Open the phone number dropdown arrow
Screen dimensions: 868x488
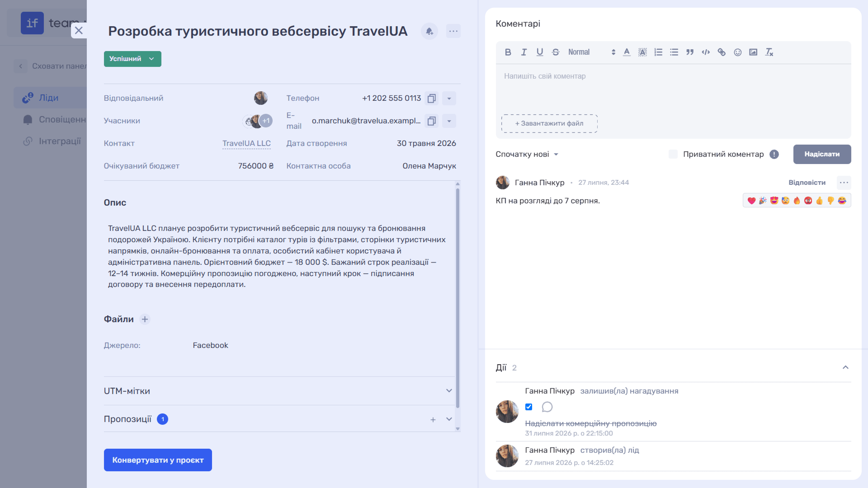[x=449, y=98]
